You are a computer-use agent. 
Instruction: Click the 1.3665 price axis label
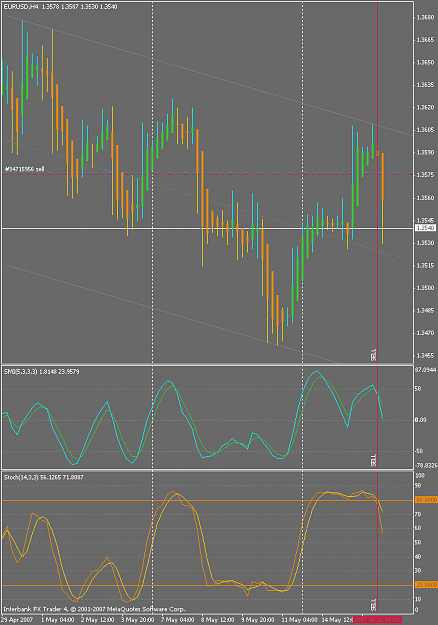tap(425, 40)
